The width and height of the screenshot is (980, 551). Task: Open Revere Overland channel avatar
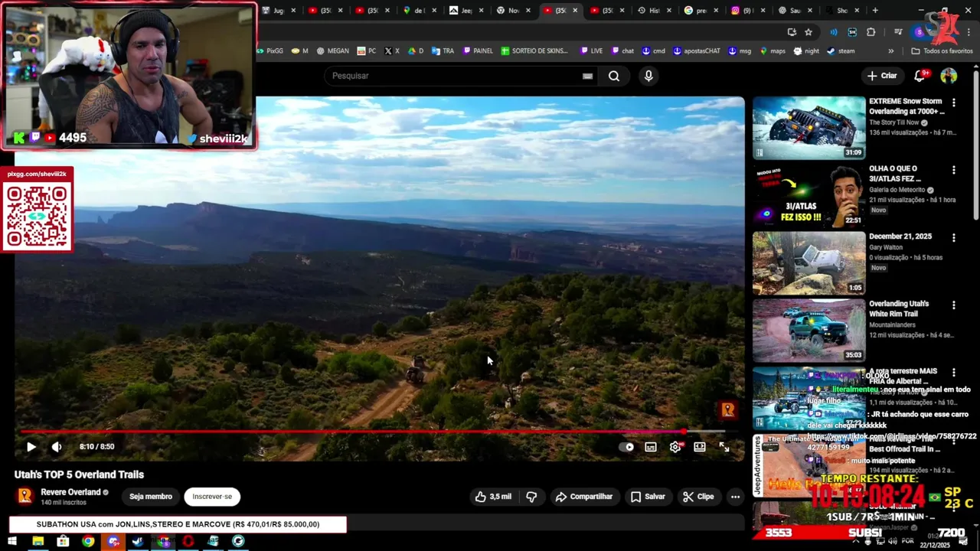click(25, 496)
